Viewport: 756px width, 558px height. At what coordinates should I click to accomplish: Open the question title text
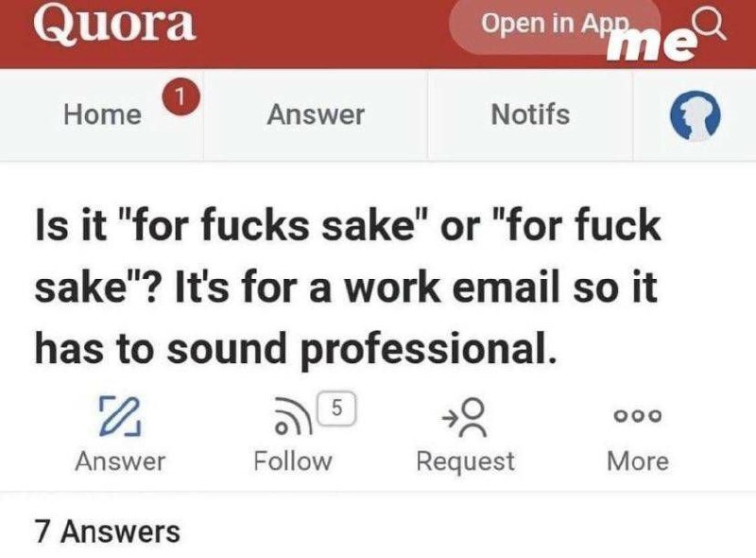tap(347, 287)
